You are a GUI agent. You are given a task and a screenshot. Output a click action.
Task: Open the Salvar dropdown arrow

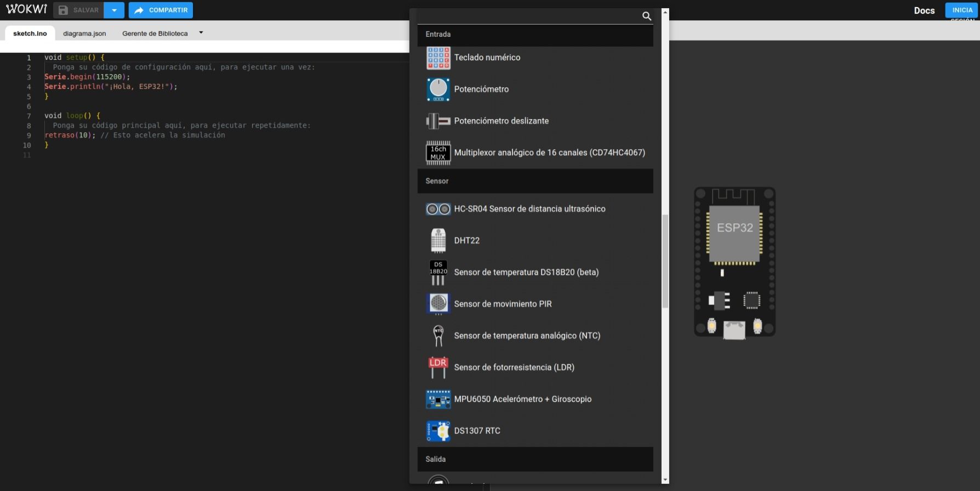[x=114, y=10]
